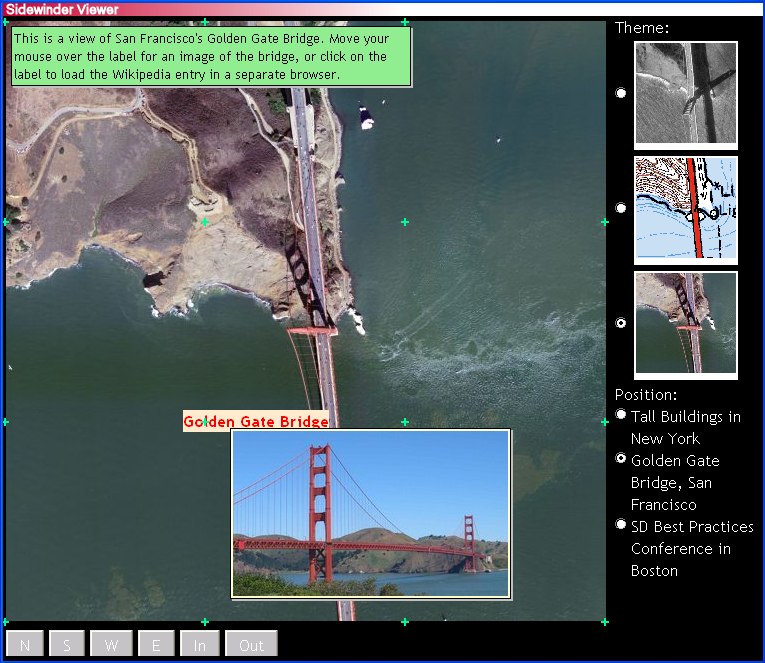Open the Golden Gate Bridge label link
Screen dimensions: 765x663
[x=256, y=421]
